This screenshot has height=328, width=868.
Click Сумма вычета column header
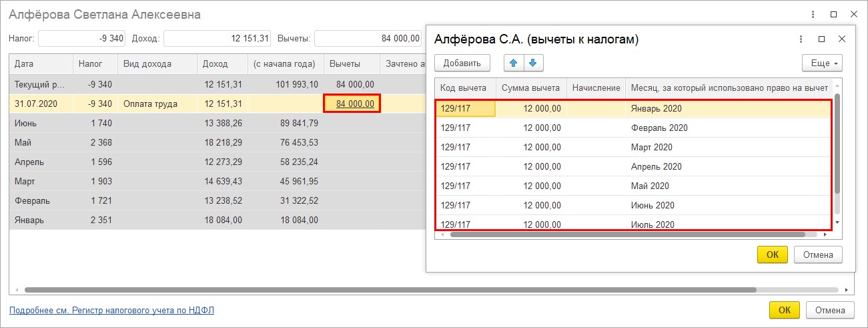pos(531,88)
